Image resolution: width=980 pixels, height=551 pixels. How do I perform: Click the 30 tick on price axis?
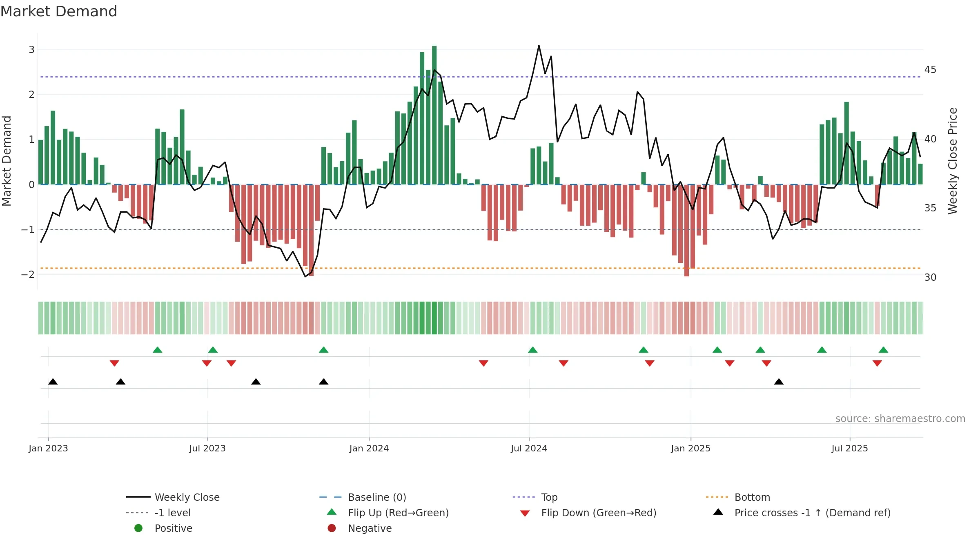[x=931, y=278]
